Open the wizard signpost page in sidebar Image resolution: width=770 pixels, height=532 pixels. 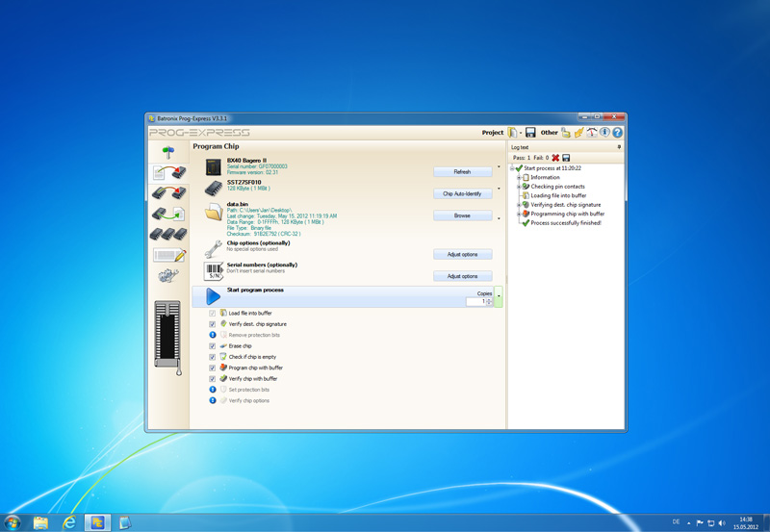[168, 153]
